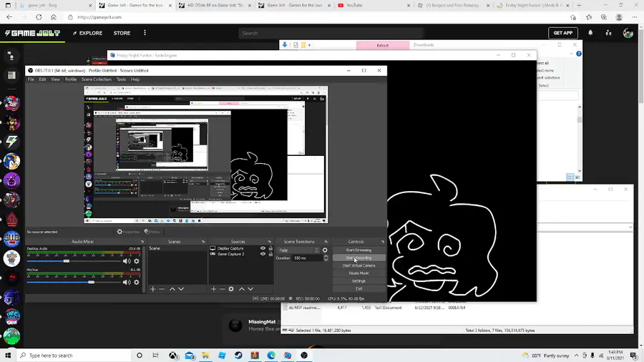This screenshot has width=644, height=362.
Task: Open Sonic community icon in sidebar
Action: point(11,161)
